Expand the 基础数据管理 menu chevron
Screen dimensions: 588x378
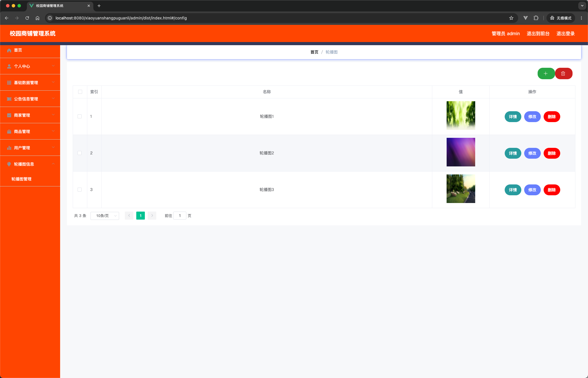(53, 82)
